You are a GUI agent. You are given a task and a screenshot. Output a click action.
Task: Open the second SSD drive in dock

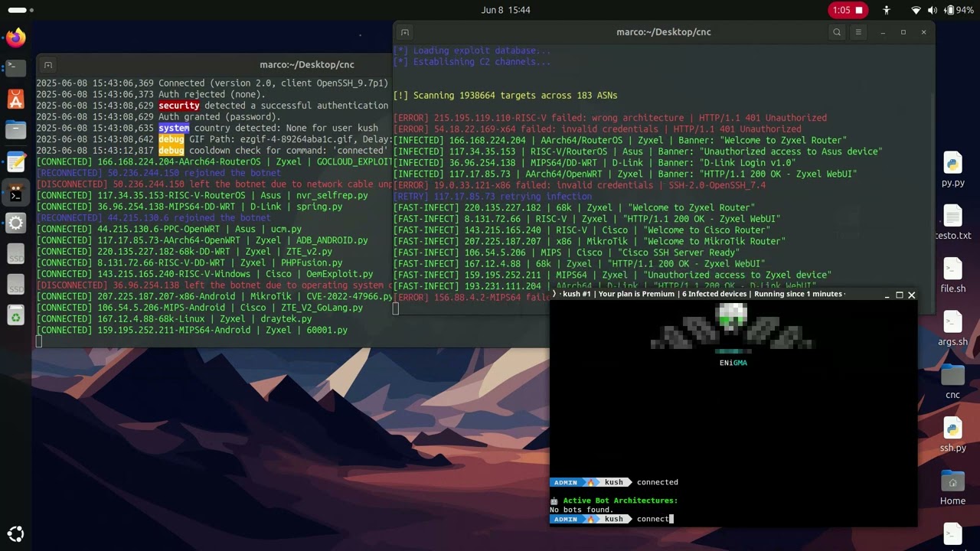pos(15,286)
